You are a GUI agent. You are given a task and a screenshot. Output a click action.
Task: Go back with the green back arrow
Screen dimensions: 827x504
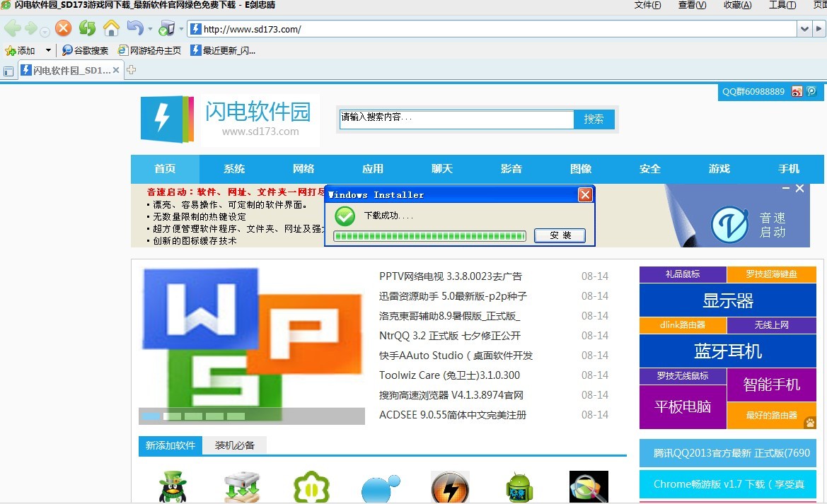coord(12,28)
